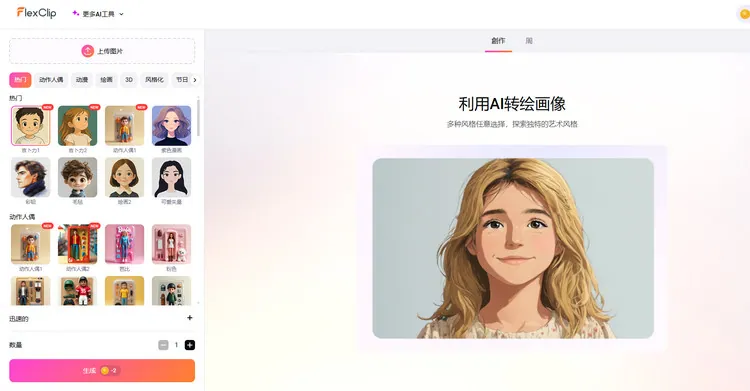Viewport: 750px width, 391px height.
Task: Choose the green jacket helmet figure style
Action: click(171, 291)
